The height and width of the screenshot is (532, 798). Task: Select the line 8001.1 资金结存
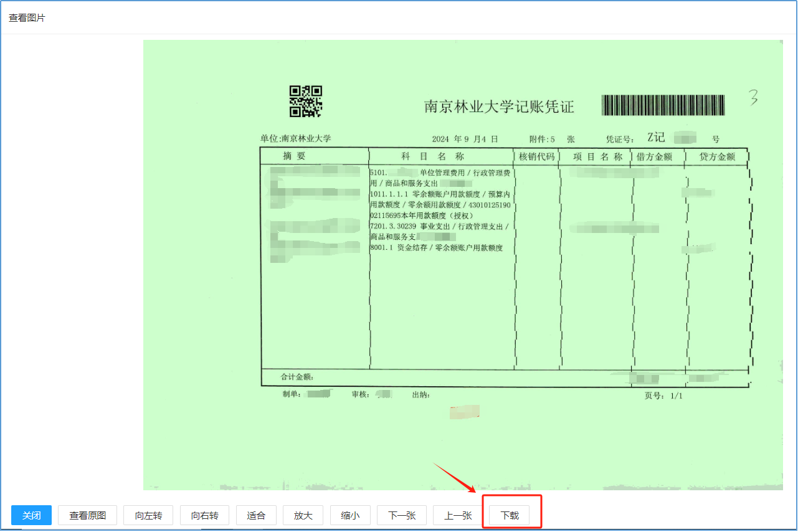[x=436, y=248]
